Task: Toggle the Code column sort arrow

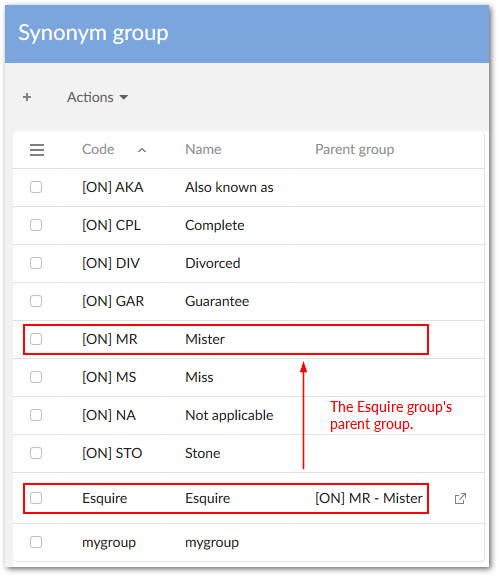Action: (142, 150)
